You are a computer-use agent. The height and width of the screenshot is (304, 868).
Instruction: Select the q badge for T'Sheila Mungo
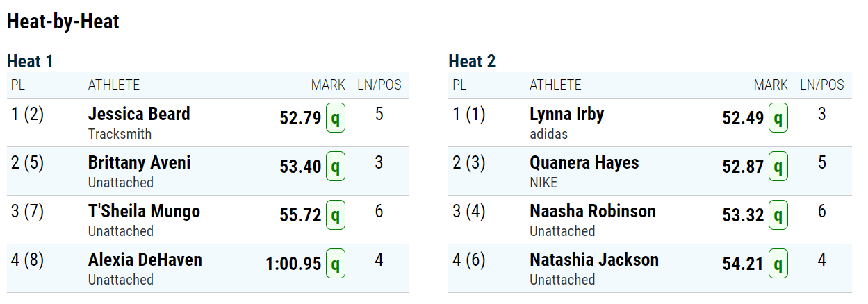(336, 215)
